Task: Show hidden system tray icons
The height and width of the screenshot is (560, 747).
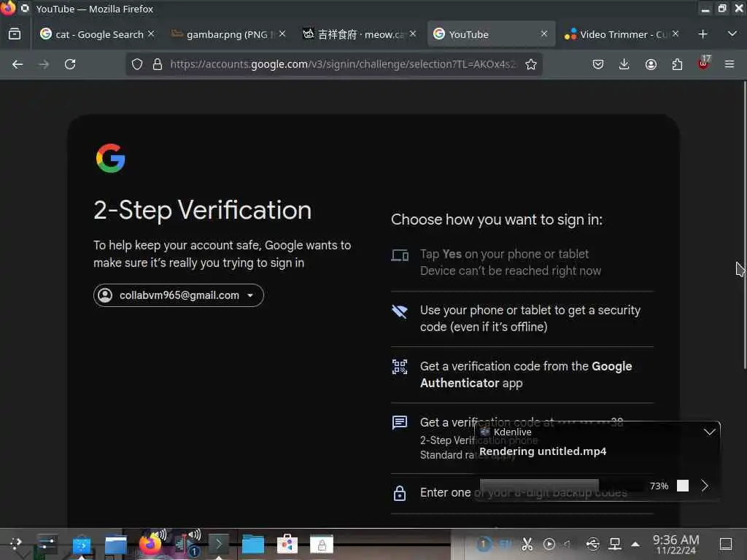Action: pos(635,544)
